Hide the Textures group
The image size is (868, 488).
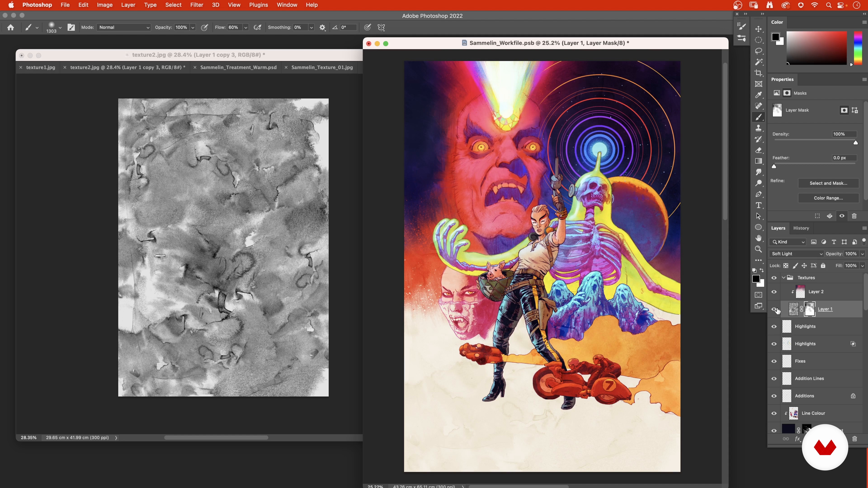click(x=774, y=278)
